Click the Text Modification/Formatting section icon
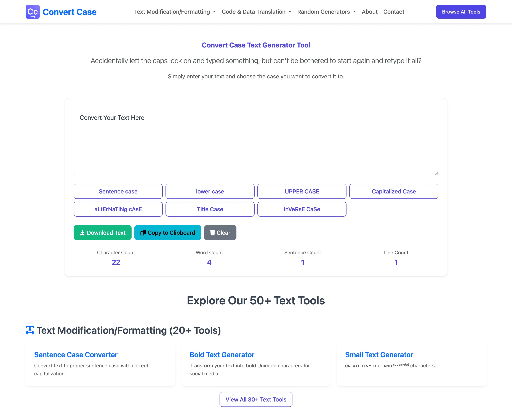Viewport: 512px width, 420px height. pyautogui.click(x=30, y=330)
